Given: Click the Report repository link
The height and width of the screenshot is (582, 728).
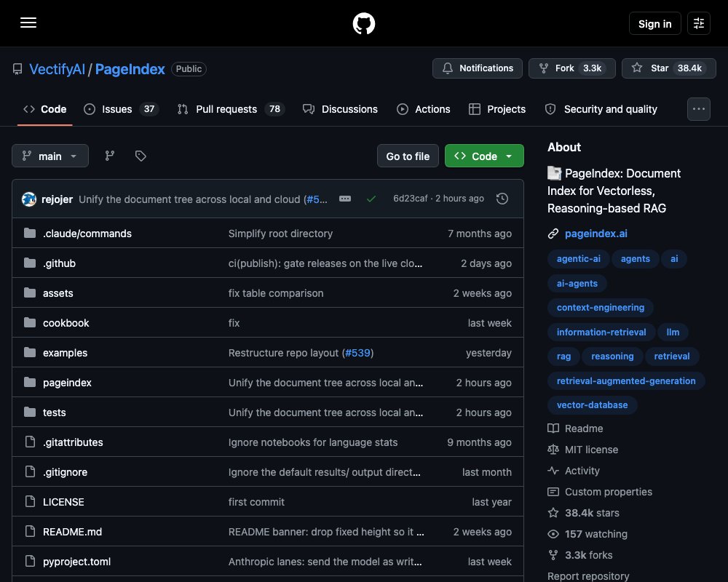Looking at the screenshot, I should (x=588, y=576).
